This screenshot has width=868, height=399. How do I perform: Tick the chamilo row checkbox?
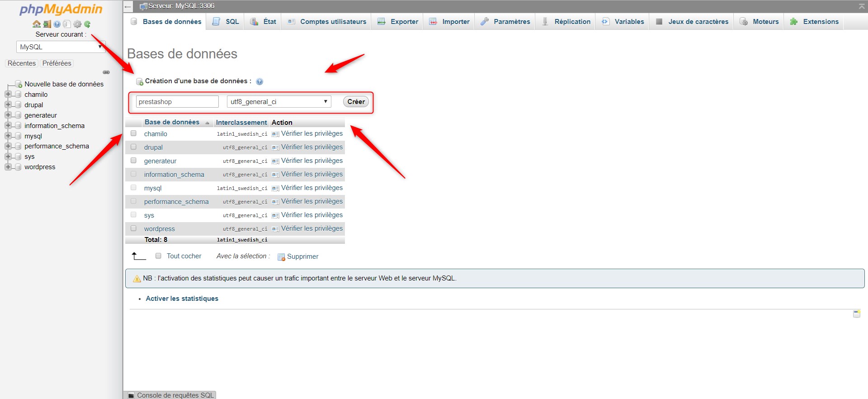pos(133,133)
